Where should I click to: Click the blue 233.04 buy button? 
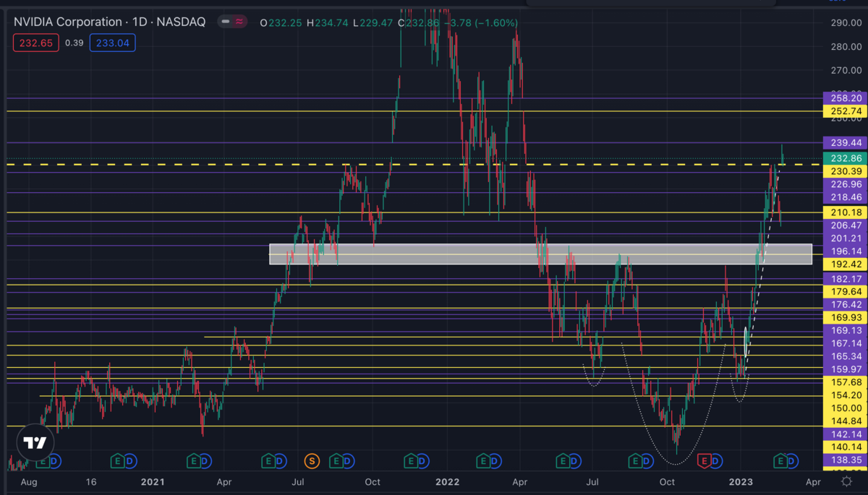[x=112, y=43]
